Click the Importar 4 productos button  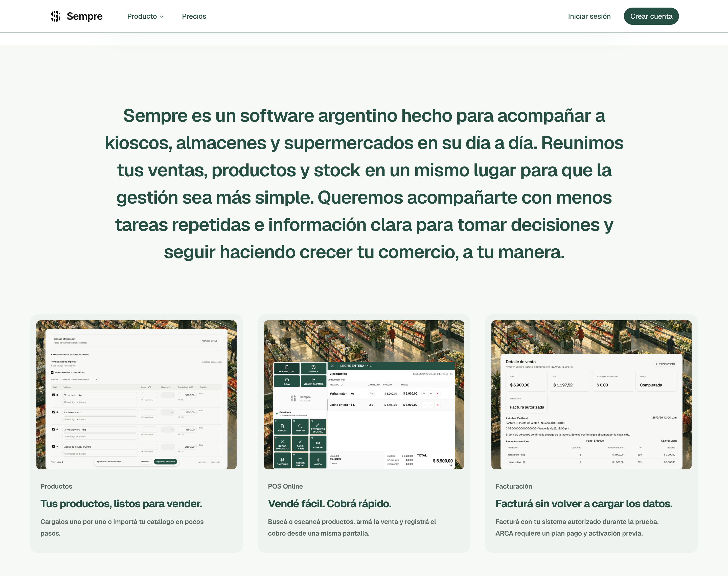165,462
